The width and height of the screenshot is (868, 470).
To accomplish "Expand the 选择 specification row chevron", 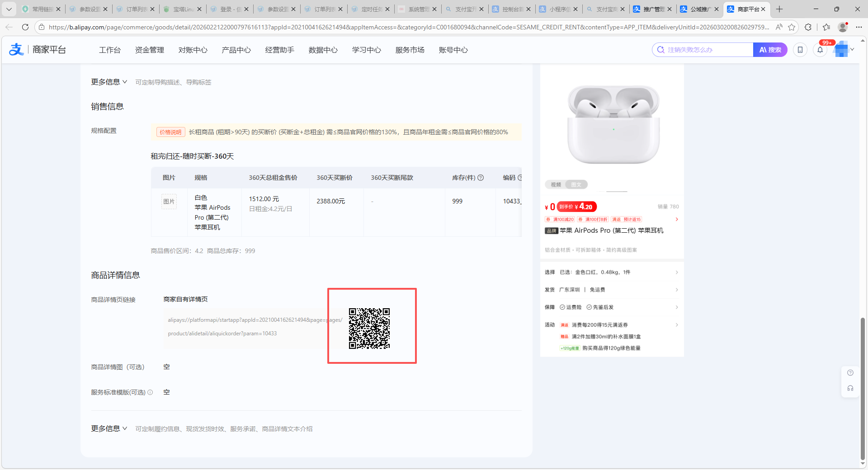I will (677, 272).
